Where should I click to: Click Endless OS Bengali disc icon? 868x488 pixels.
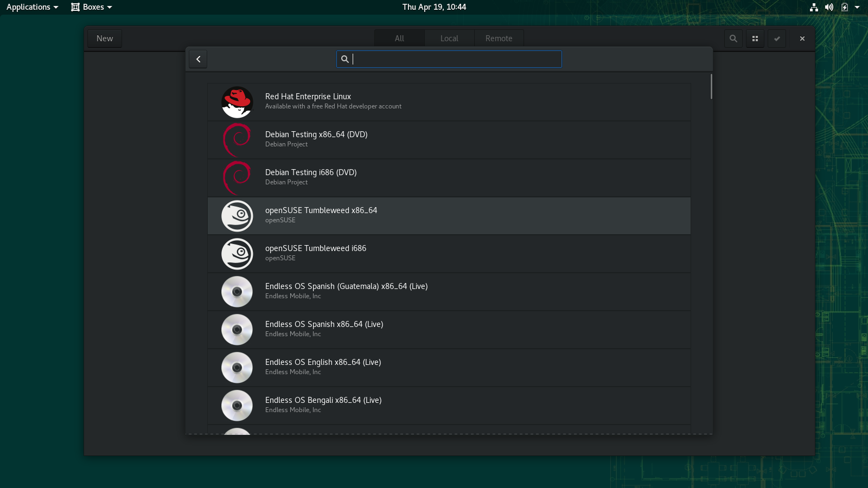point(237,406)
